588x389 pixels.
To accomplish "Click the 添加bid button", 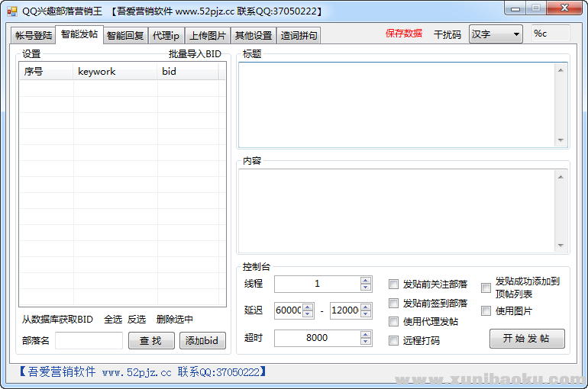I will pos(202,341).
